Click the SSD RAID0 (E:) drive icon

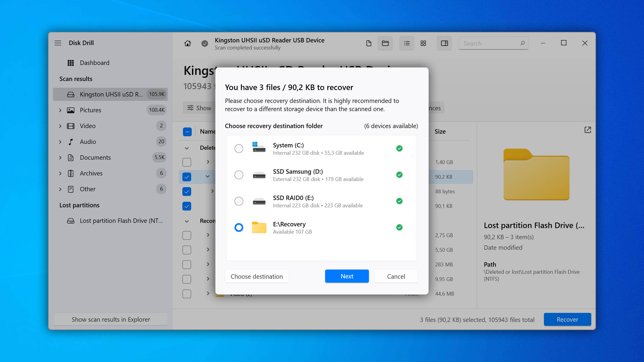pos(259,201)
